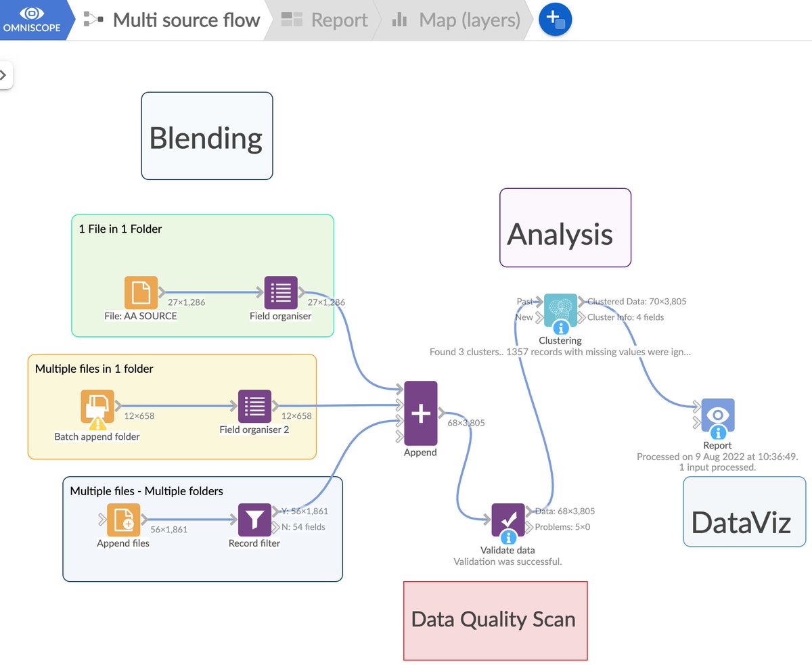Click the File: AA SOURCE block icon

141,292
